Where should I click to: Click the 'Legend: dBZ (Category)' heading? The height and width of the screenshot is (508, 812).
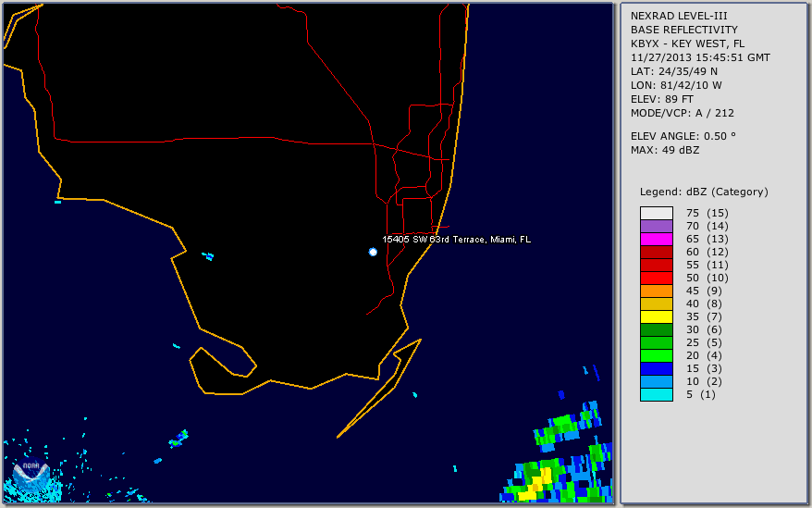705,192
